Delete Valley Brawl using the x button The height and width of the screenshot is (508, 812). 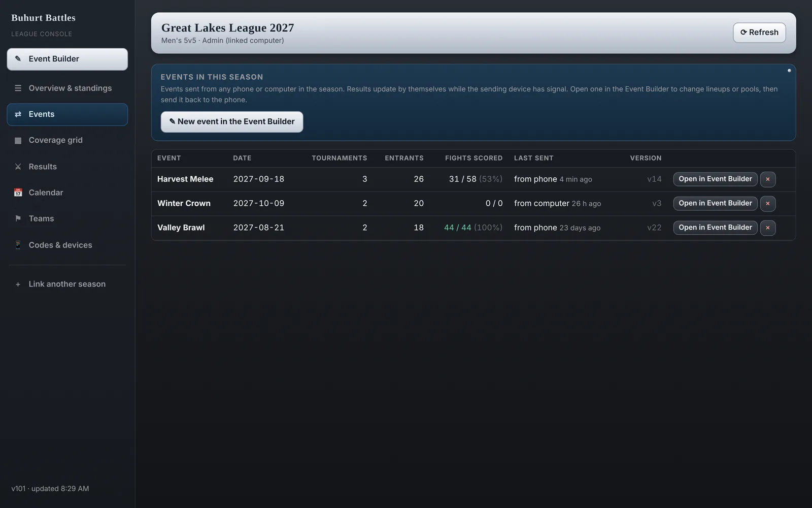click(768, 228)
